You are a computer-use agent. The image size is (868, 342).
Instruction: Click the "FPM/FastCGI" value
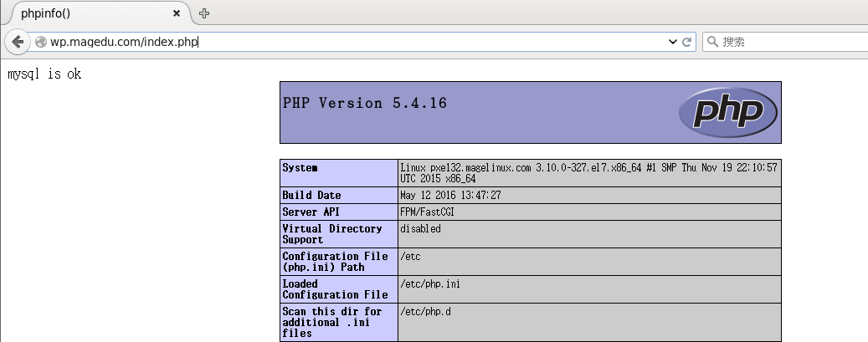coord(428,212)
